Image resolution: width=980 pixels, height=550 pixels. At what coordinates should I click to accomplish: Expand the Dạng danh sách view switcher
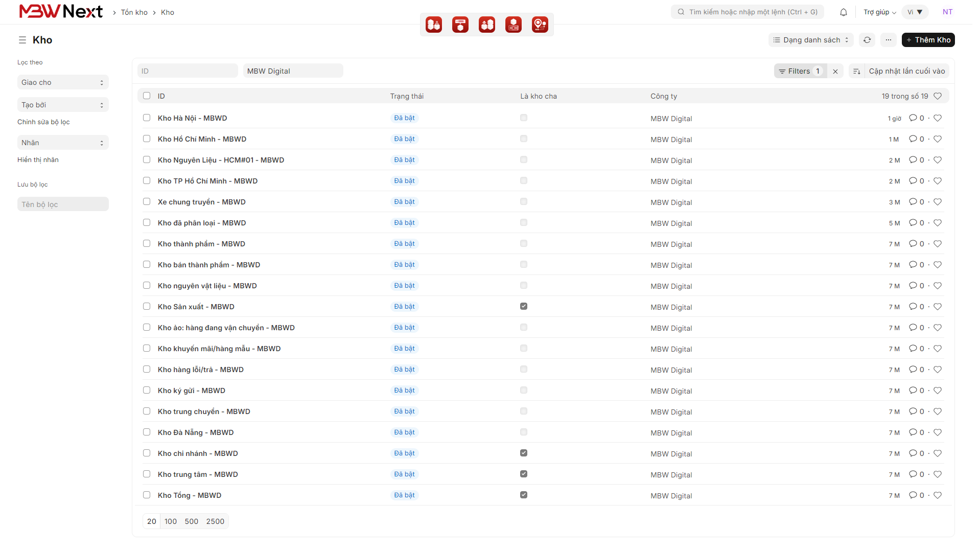tap(811, 40)
